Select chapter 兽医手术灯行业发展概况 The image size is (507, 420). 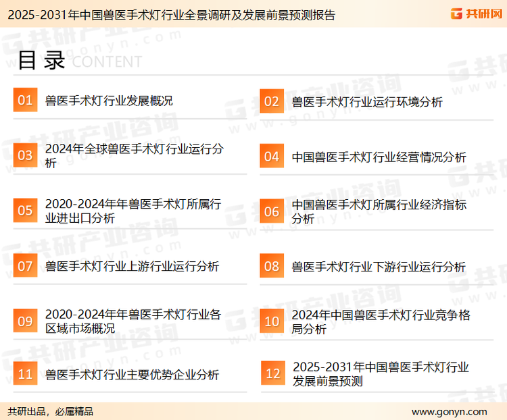109,101
